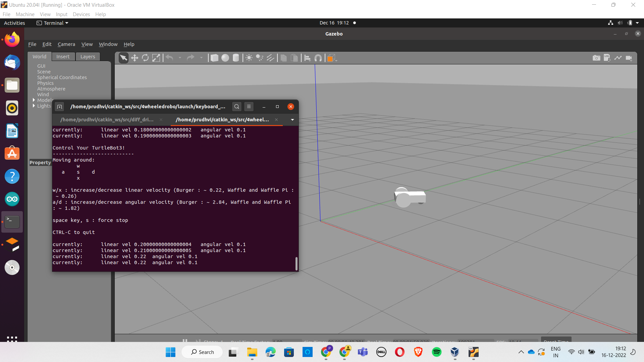Expand the Models tree item
The height and width of the screenshot is (362, 644).
pyautogui.click(x=34, y=100)
